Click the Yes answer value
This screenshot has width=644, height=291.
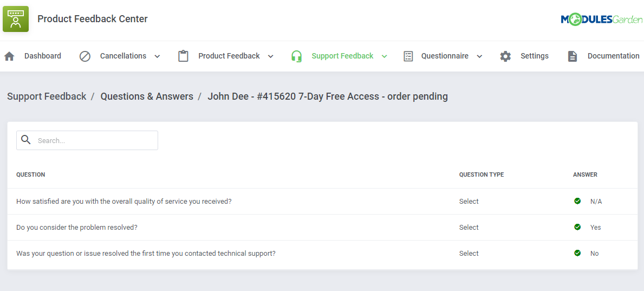point(596,227)
